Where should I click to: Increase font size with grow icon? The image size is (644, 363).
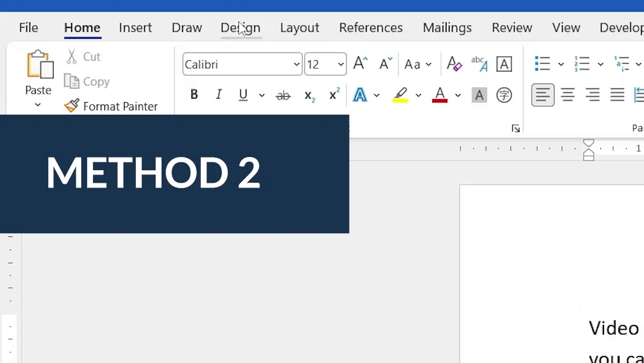(360, 64)
